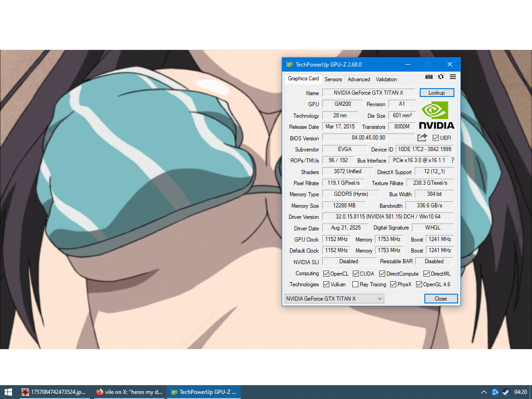Open the Windows Start menu
Viewport: 532px width, 399px height.
(8, 392)
